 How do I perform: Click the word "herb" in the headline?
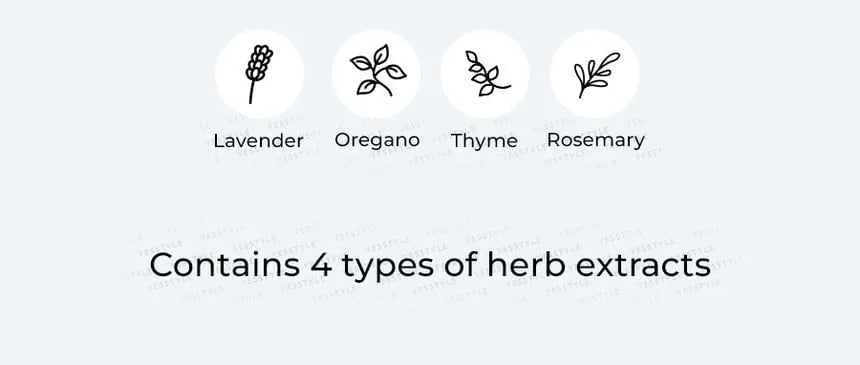click(x=525, y=265)
